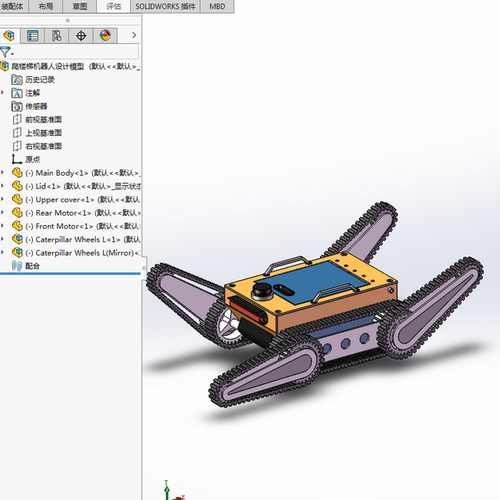Expand the 注解 annotations folder
This screenshot has width=500, height=500.
[3, 93]
